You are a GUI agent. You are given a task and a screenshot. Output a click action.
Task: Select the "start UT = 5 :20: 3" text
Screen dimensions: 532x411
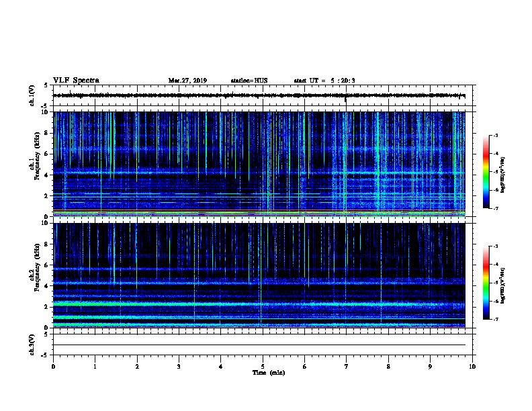[x=324, y=81]
